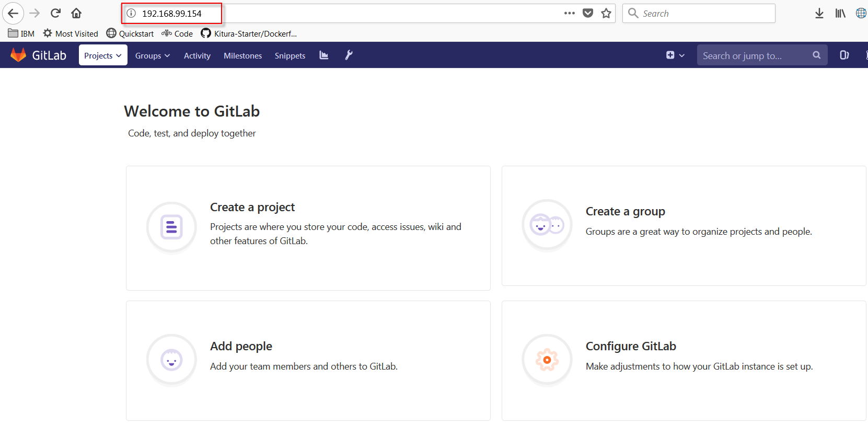Viewport: 868px width, 425px height.
Task: Open page actions three-dot menu
Action: click(570, 13)
